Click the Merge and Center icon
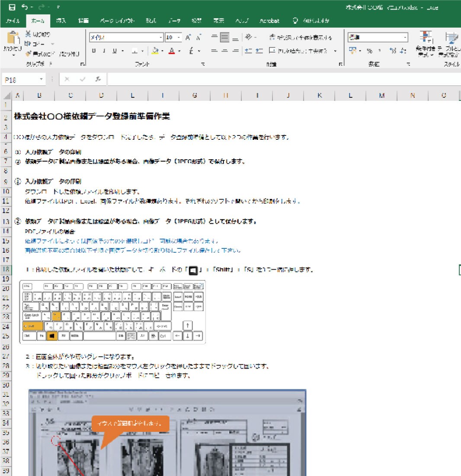461x476 pixels. point(272,50)
